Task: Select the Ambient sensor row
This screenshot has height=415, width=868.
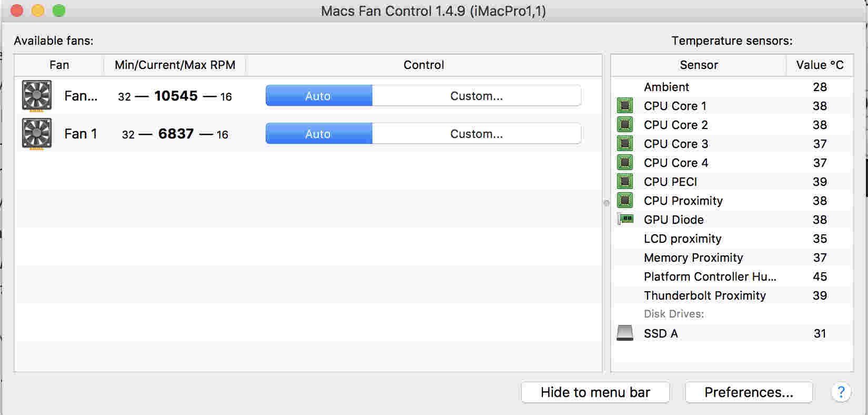Action: click(x=732, y=87)
